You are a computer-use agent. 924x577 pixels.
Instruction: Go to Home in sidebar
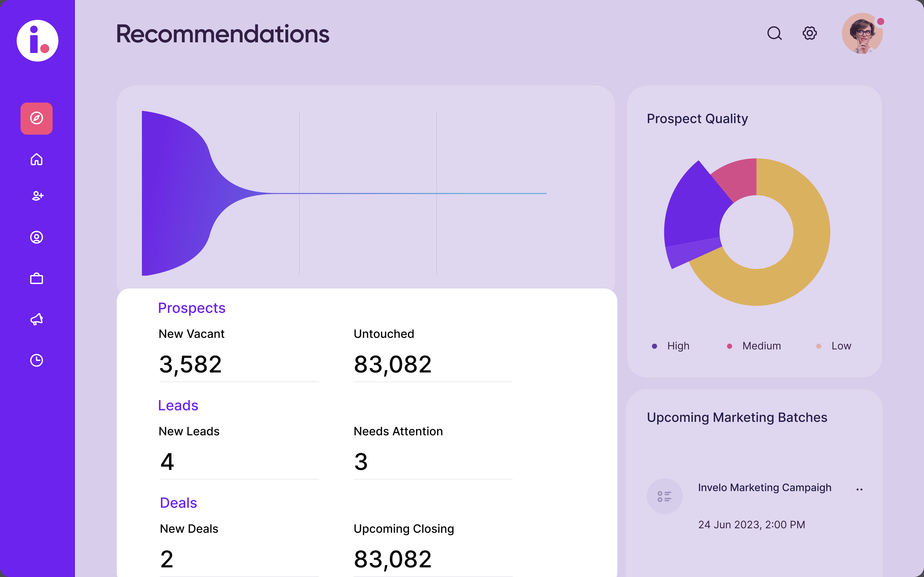[x=36, y=159]
